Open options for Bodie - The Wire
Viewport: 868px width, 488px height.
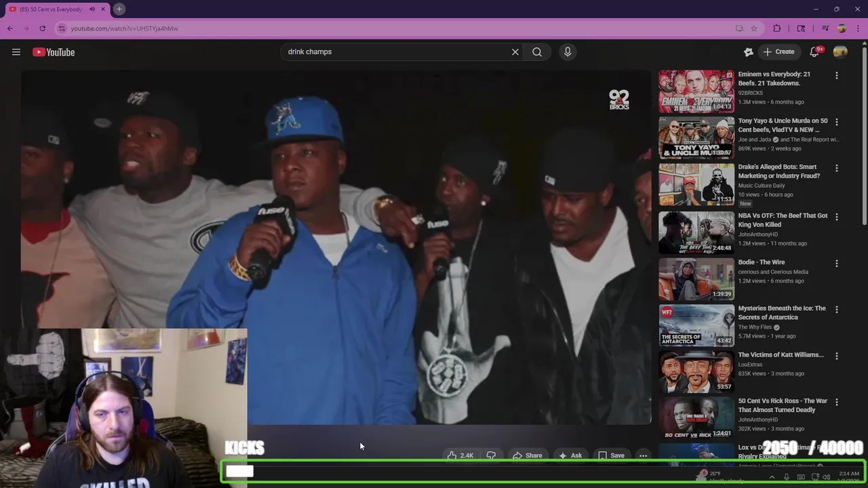[837, 263]
